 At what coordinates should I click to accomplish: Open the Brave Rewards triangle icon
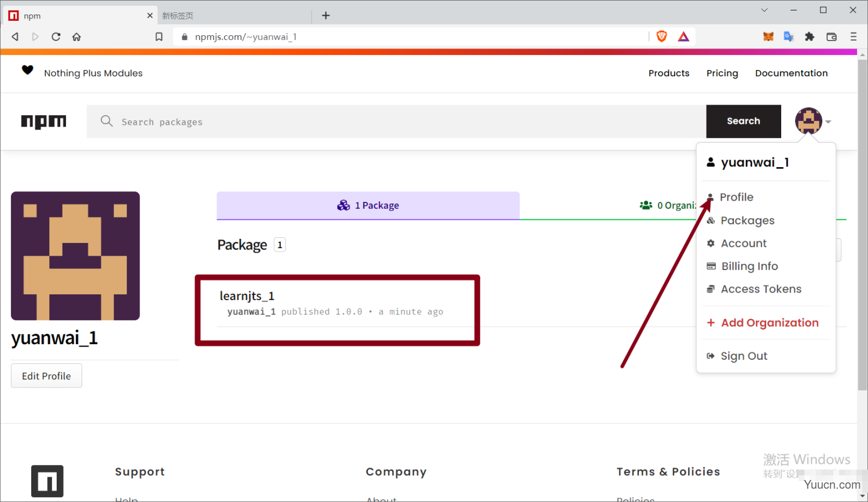pyautogui.click(x=683, y=37)
